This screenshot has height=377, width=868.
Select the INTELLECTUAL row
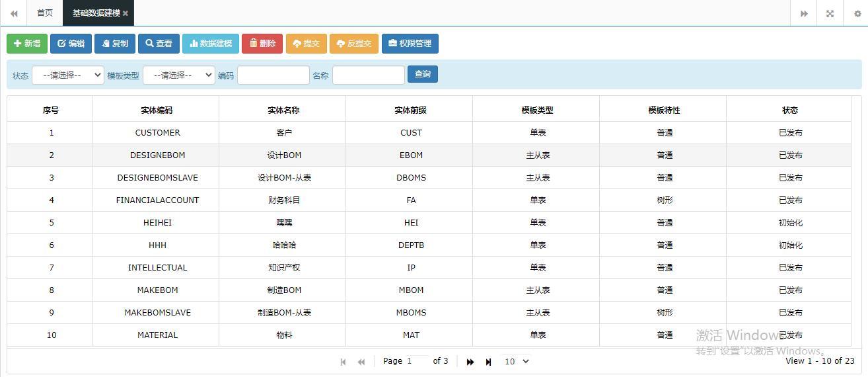[x=429, y=268]
